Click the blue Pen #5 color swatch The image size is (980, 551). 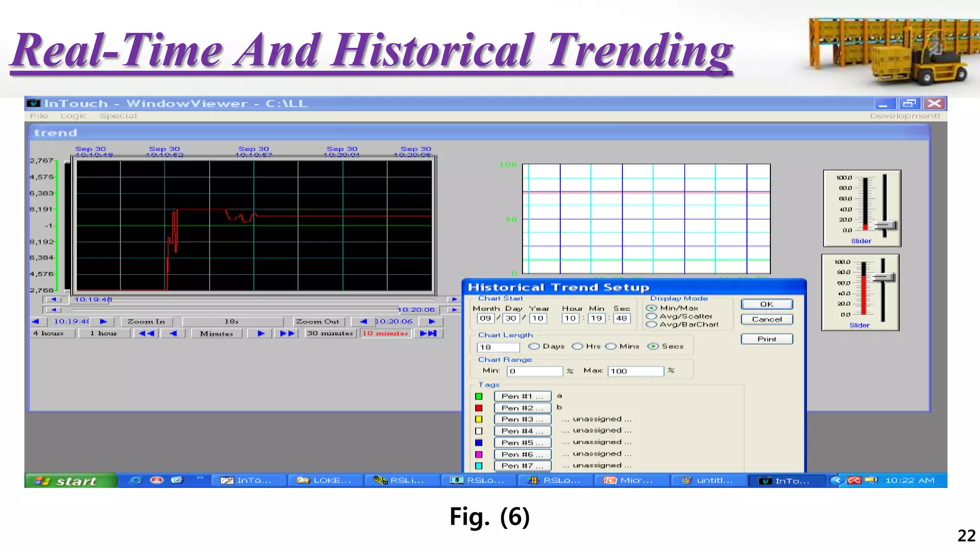[479, 443]
